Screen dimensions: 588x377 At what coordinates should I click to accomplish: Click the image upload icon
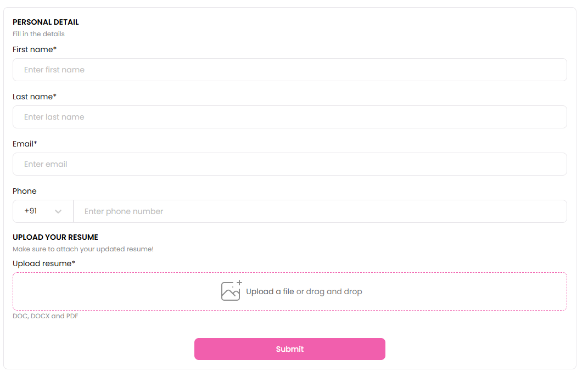(x=231, y=291)
